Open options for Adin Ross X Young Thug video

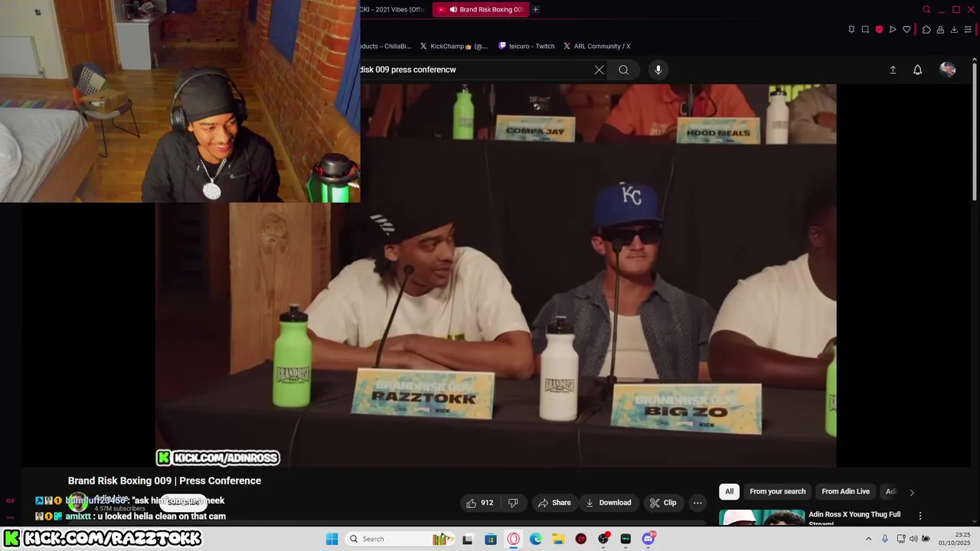[920, 516]
